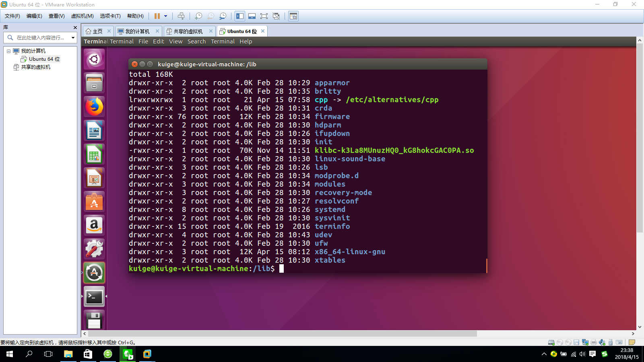Open the Ubuntu dash search launcher

tap(94, 59)
